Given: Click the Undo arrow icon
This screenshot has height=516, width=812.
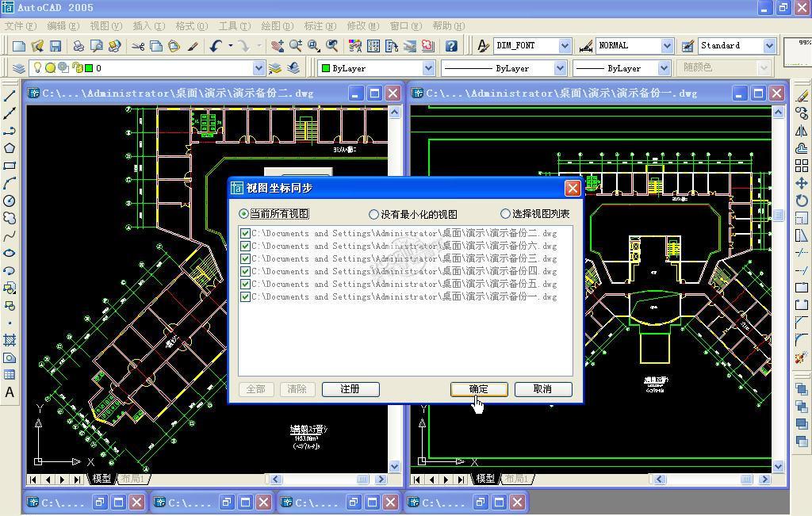Looking at the screenshot, I should pyautogui.click(x=216, y=46).
